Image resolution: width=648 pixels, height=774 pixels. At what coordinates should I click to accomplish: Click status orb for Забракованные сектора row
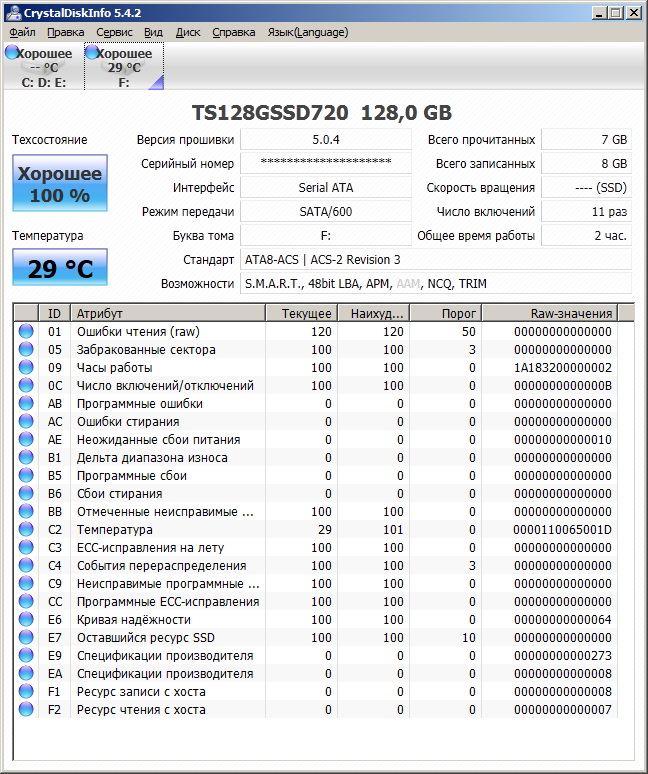(x=26, y=350)
